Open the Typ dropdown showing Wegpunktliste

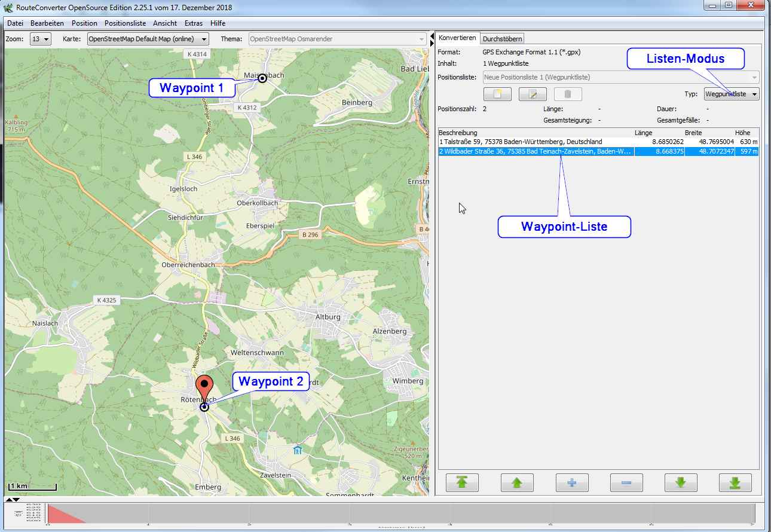tap(730, 94)
